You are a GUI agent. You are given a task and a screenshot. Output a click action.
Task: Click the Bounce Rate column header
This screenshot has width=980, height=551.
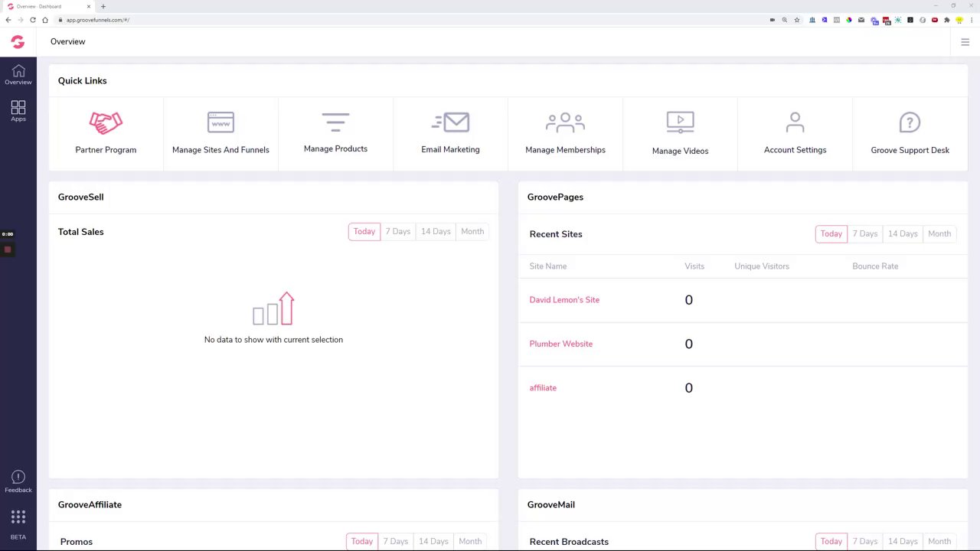pos(875,266)
